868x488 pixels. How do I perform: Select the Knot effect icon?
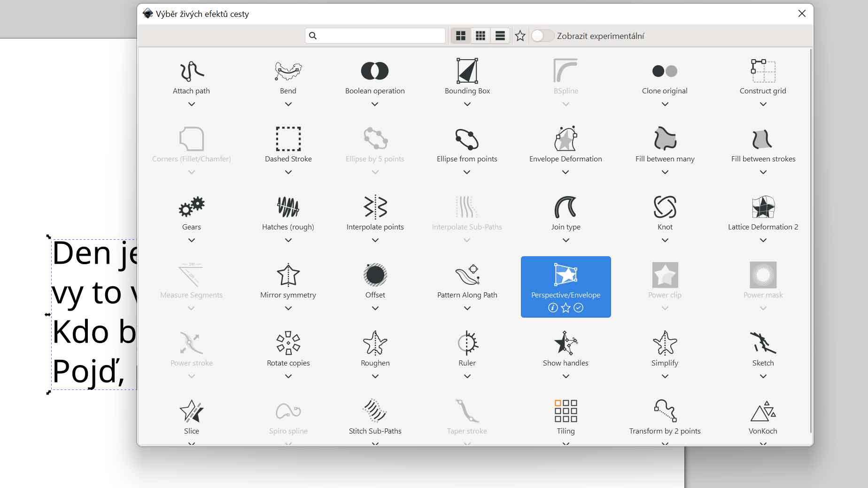tap(665, 207)
